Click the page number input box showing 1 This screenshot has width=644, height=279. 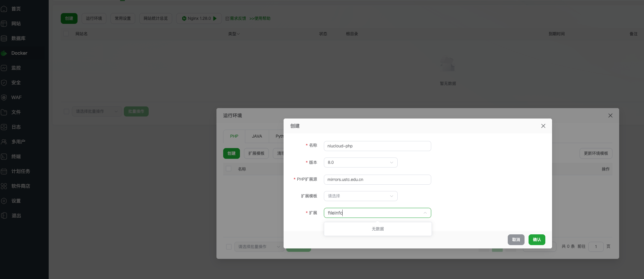pos(596,247)
